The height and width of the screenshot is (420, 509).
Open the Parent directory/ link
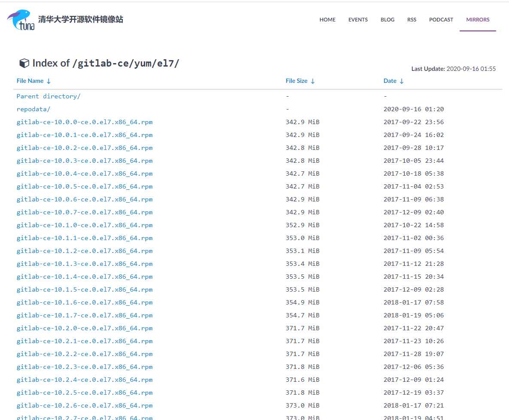(x=48, y=96)
